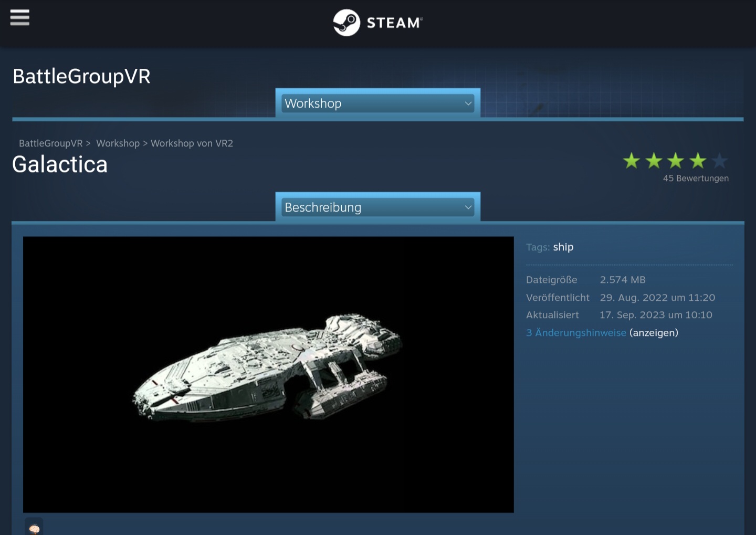756x535 pixels.
Task: Click the BattleGroupVR app title
Action: click(81, 77)
